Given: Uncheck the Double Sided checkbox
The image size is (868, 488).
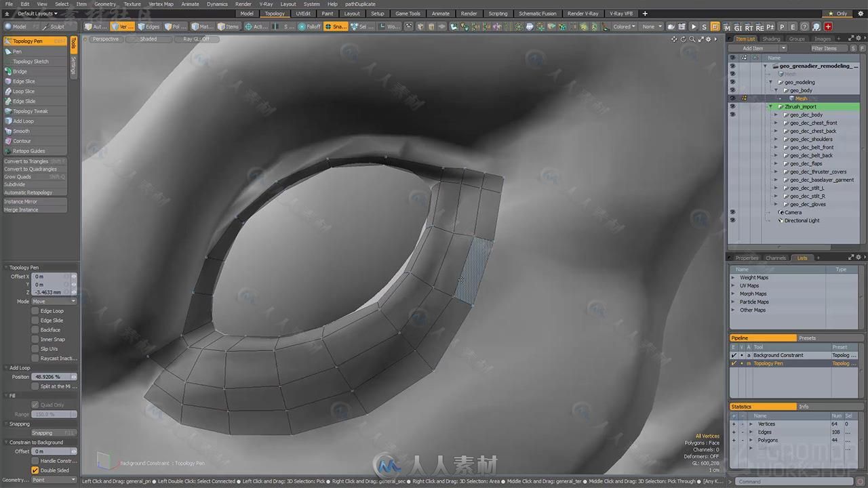Looking at the screenshot, I should [35, 470].
